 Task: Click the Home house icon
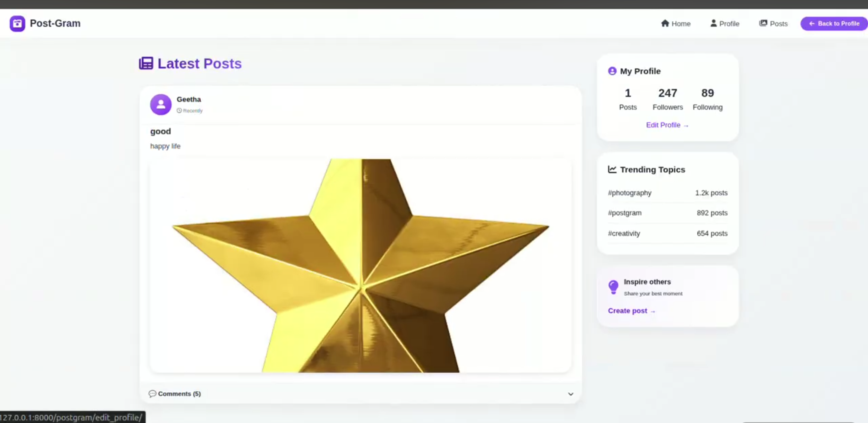coord(665,23)
